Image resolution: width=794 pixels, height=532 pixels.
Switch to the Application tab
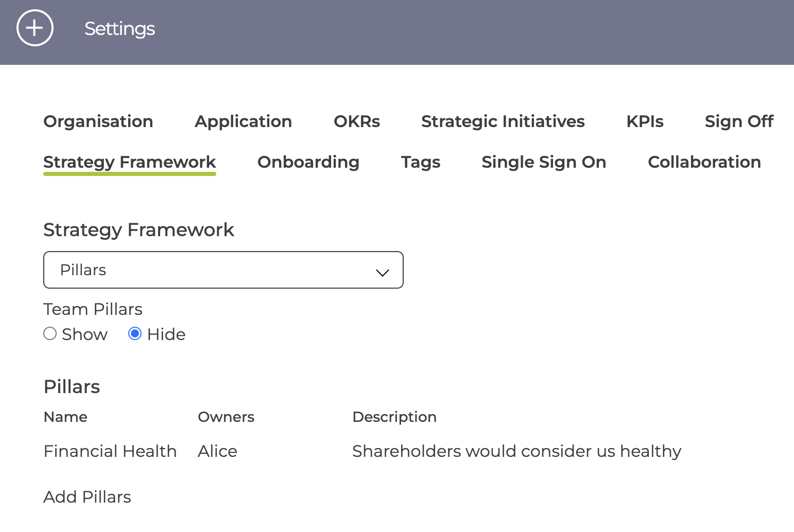point(244,121)
